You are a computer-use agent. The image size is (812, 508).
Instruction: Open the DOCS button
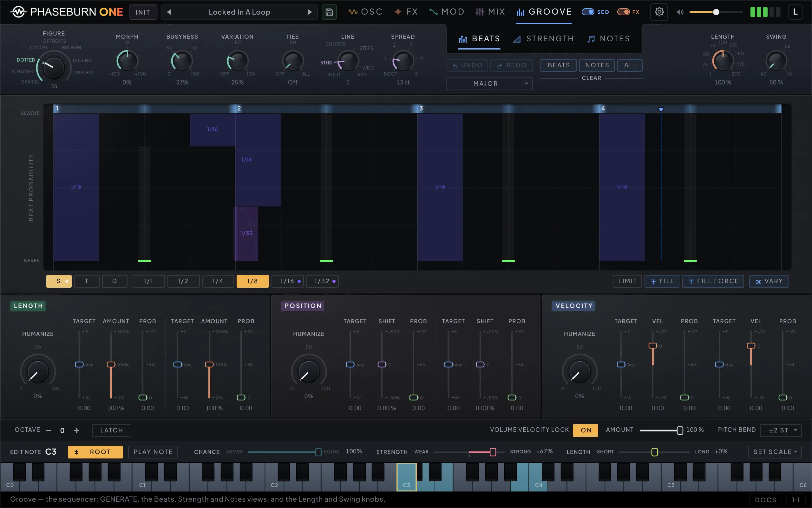coord(765,500)
